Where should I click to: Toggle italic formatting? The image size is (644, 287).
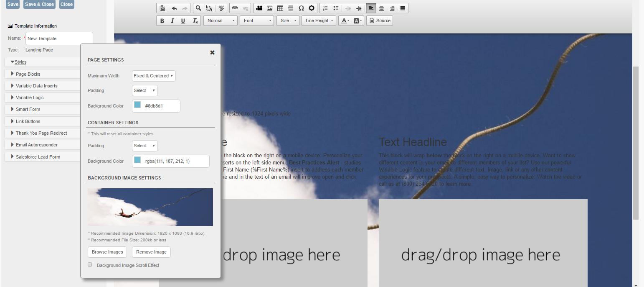pos(172,20)
